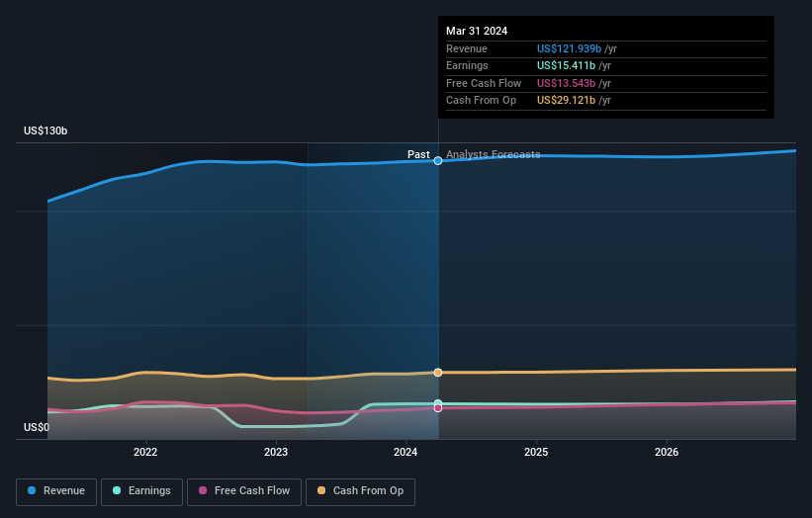Toggle the Free Cash Flow legend button
Viewport: 812px width, 518px height.
point(244,491)
